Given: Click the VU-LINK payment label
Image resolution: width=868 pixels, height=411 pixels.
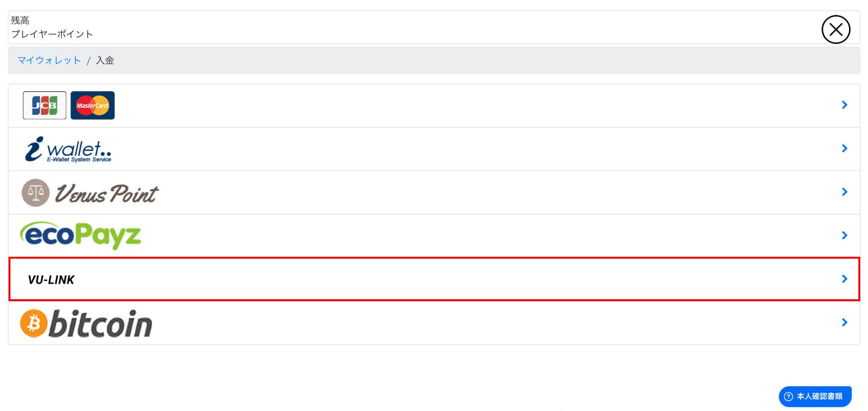Looking at the screenshot, I should point(51,280).
